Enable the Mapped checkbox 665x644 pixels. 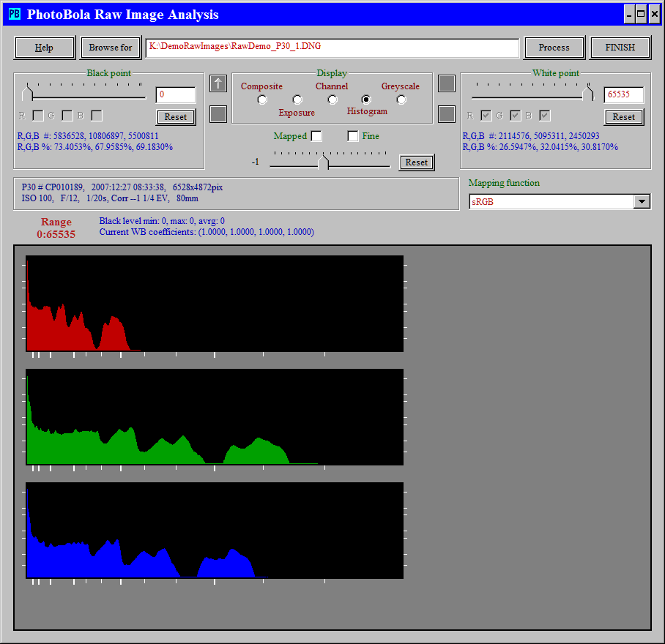[316, 136]
